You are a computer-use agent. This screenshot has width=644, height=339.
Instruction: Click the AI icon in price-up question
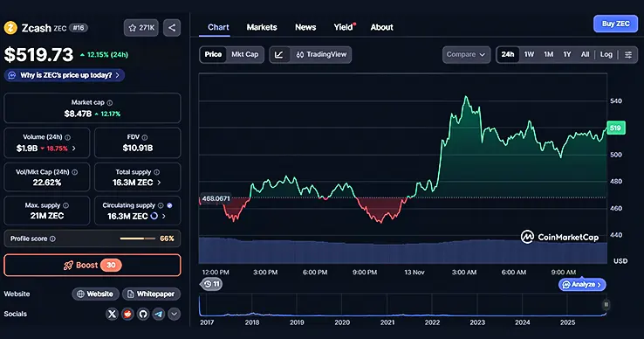pyautogui.click(x=12, y=75)
